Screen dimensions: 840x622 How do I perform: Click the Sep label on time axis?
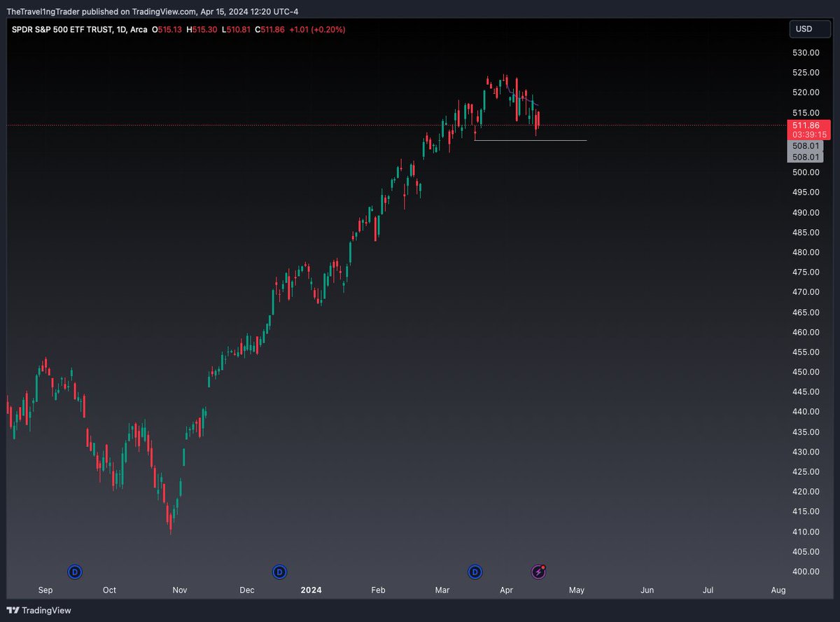coord(45,590)
